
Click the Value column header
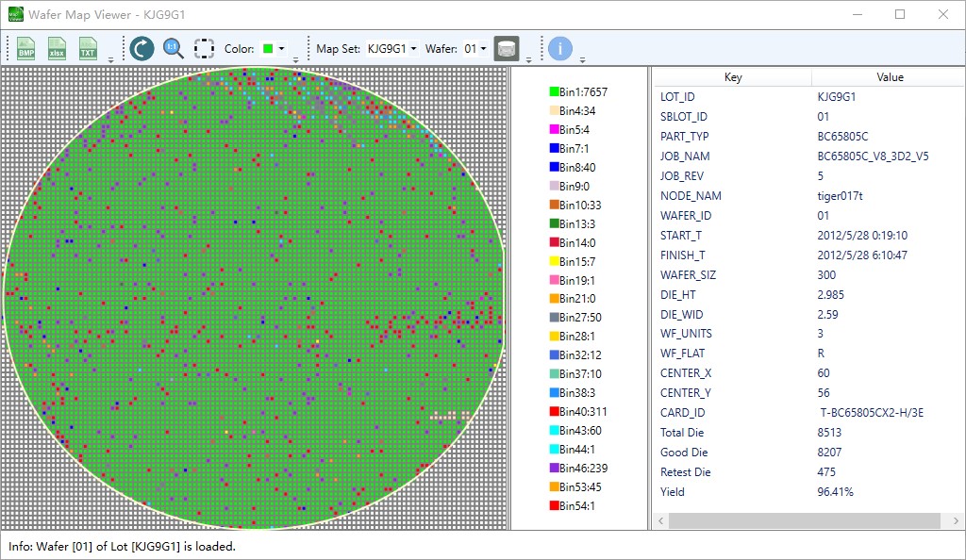[x=889, y=77]
